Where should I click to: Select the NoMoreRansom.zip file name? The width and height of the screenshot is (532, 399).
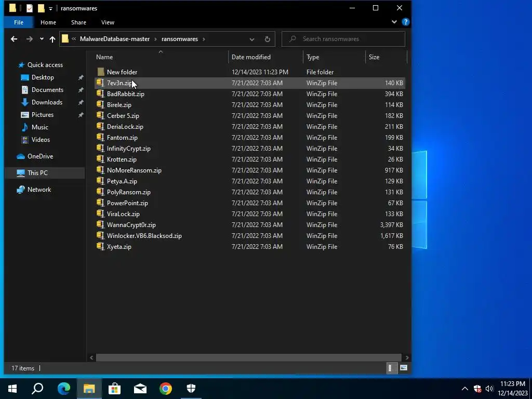pos(134,170)
